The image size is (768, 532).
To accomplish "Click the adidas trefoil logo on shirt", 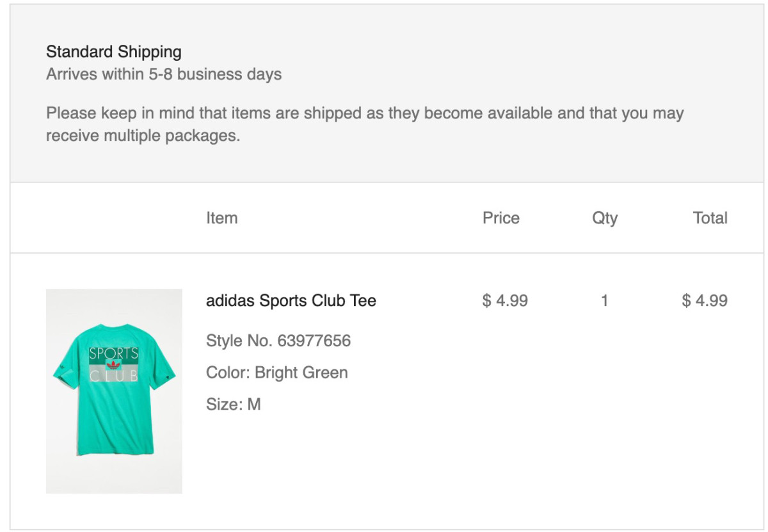I will (113, 366).
